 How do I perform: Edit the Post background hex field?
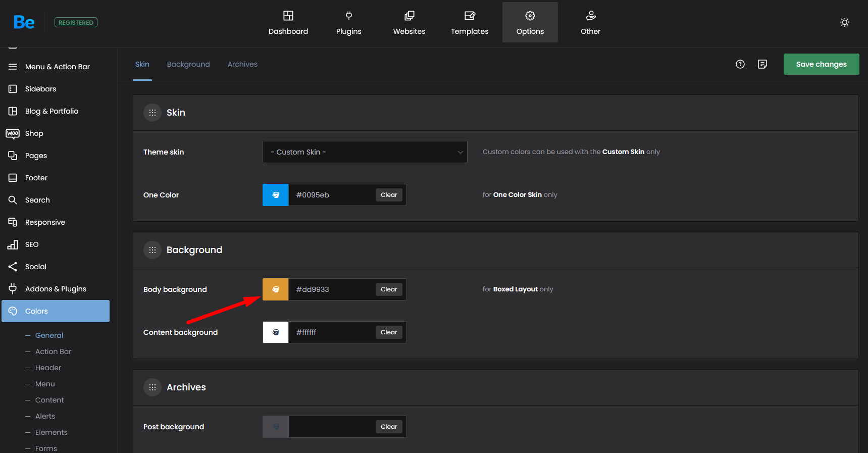click(x=331, y=427)
